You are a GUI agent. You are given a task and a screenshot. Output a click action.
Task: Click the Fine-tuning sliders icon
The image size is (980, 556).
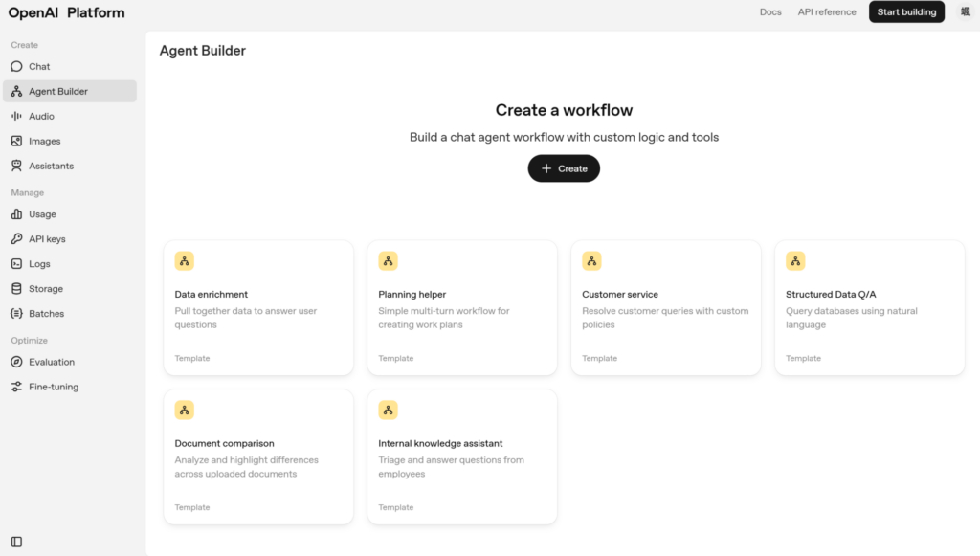point(16,388)
